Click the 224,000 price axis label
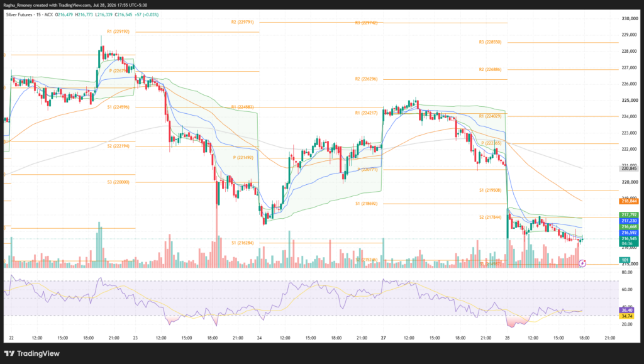The width and height of the screenshot is (644, 364). (x=630, y=116)
